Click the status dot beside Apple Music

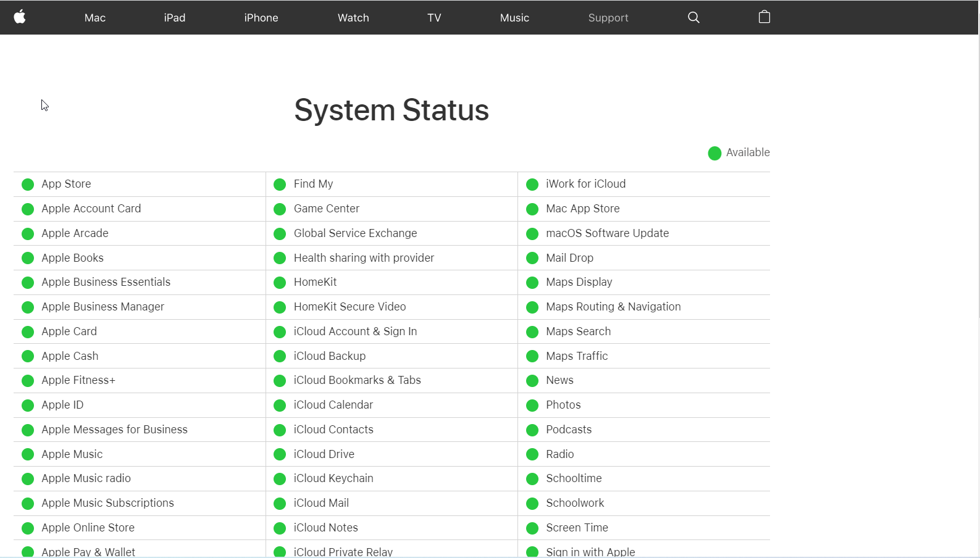tap(28, 454)
